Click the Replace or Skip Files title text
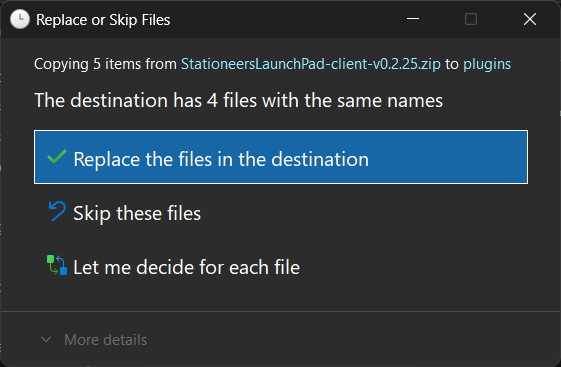Viewport: 561px width, 367px height. [103, 20]
